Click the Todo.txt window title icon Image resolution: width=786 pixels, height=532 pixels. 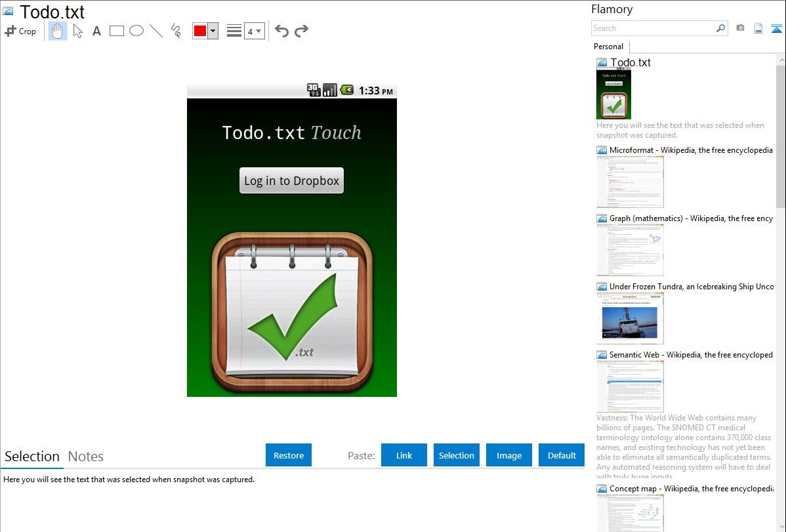pyautogui.click(x=8, y=11)
